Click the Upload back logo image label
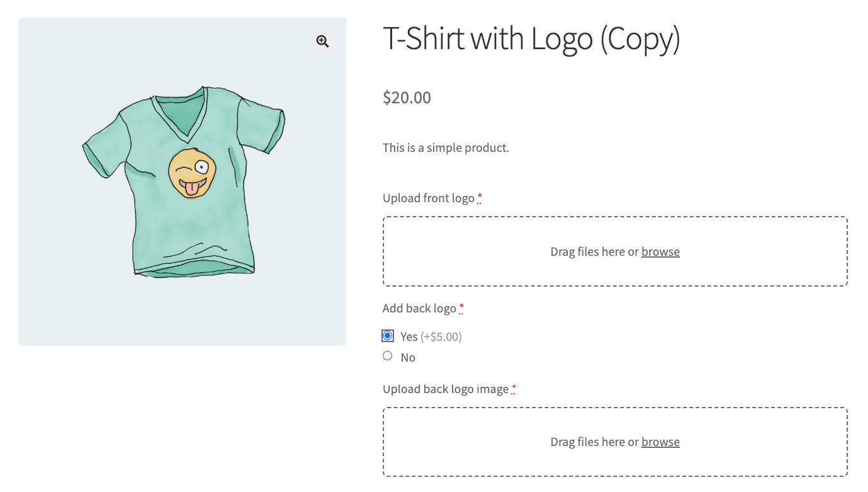 click(x=446, y=389)
